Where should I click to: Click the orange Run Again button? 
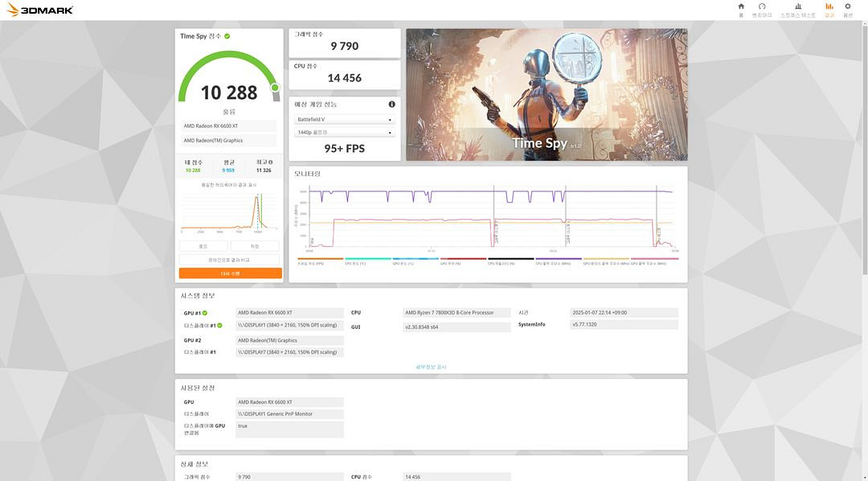click(230, 273)
